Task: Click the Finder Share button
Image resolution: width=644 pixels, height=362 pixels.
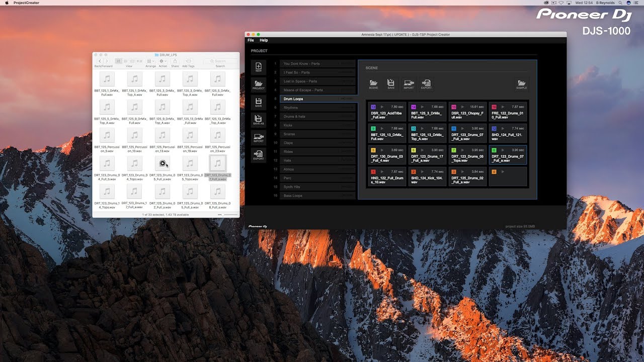Action: pyautogui.click(x=175, y=61)
